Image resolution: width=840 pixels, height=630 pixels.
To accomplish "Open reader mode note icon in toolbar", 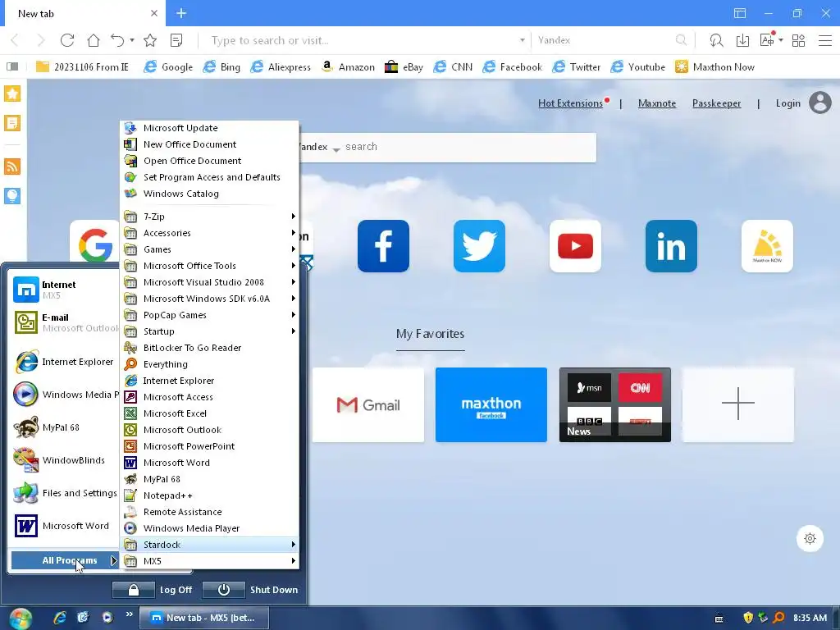I will [x=176, y=40].
